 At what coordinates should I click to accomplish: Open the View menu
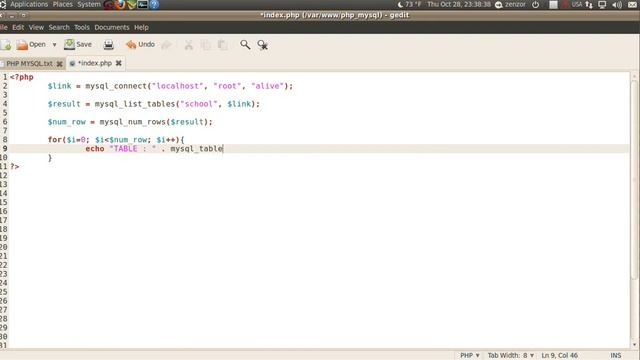coord(36,27)
